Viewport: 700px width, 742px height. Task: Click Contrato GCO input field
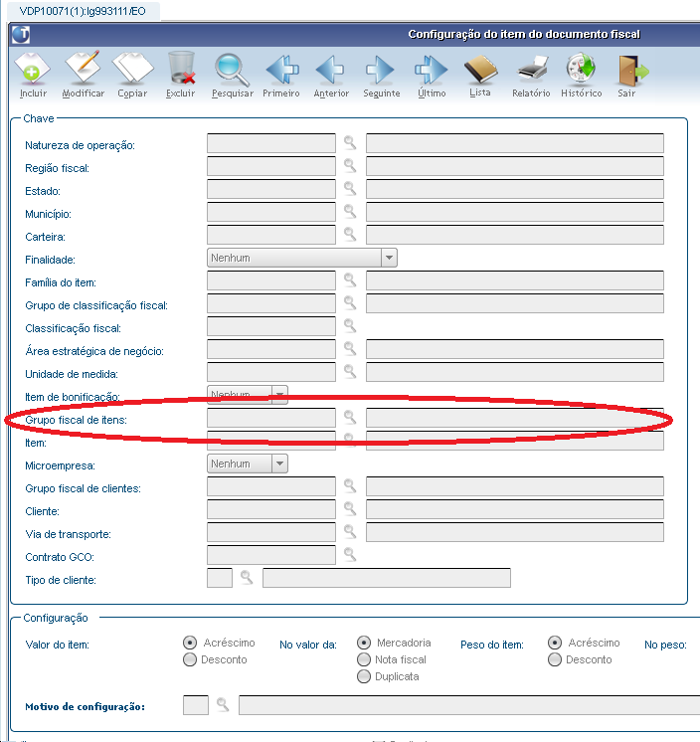pyautogui.click(x=271, y=555)
